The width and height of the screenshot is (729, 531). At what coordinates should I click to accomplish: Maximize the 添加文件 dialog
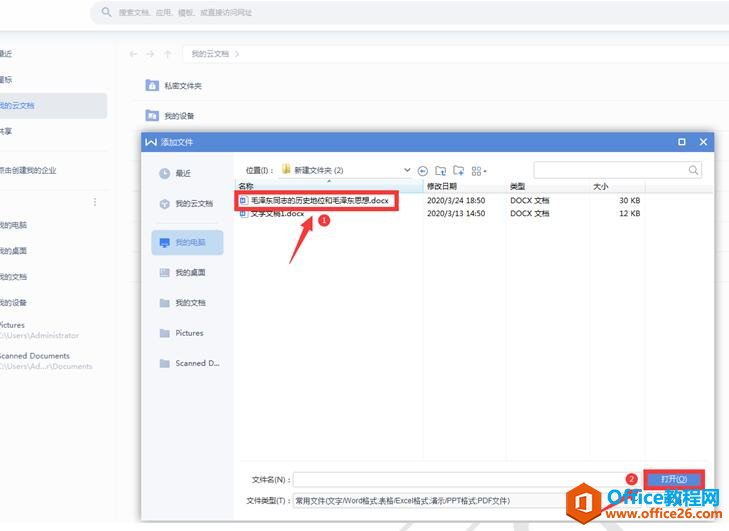682,142
